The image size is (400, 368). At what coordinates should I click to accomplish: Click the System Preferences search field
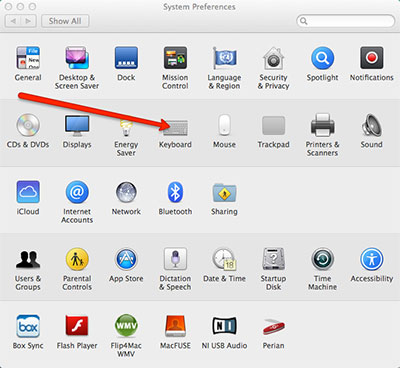[x=346, y=21]
